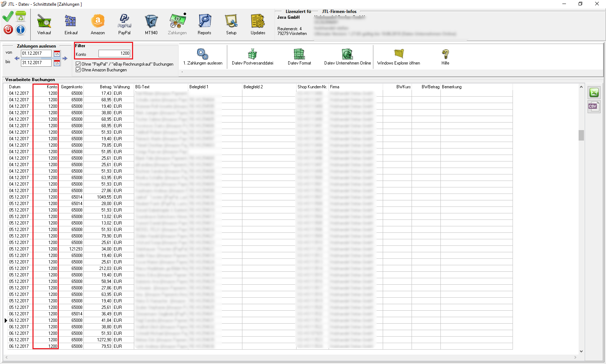Open the calendar picker for 'bis' date
The image size is (606, 364).
57,63
